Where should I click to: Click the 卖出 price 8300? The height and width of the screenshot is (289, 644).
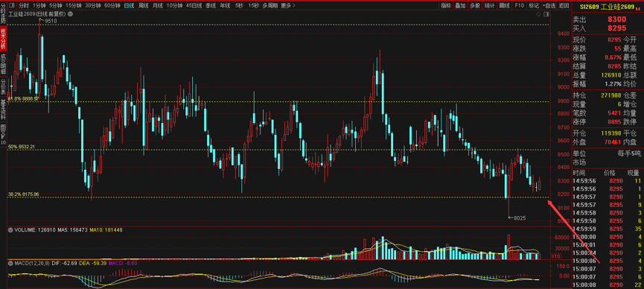click(616, 19)
